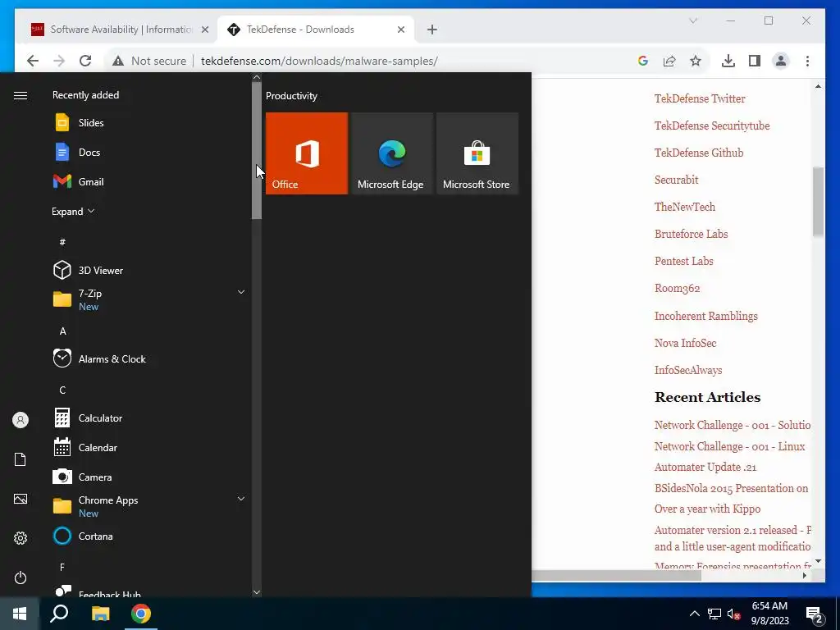The width and height of the screenshot is (840, 630).
Task: Click the Productivity group header
Action: pos(291,96)
